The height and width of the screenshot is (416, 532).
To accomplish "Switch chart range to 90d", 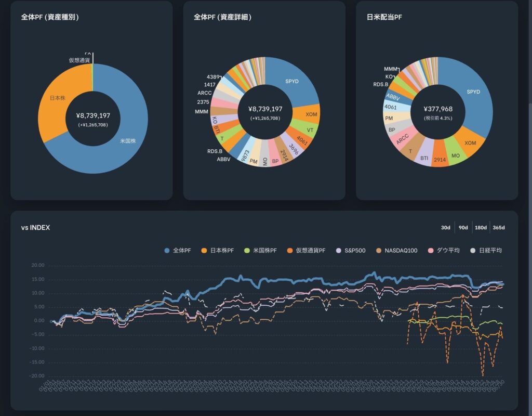I will pos(463,228).
